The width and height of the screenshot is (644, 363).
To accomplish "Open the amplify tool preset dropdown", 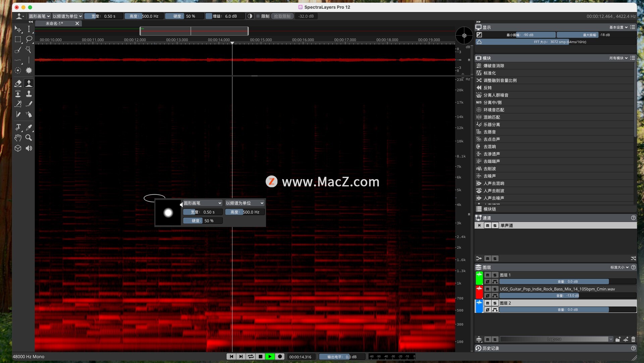I will click(20, 16).
